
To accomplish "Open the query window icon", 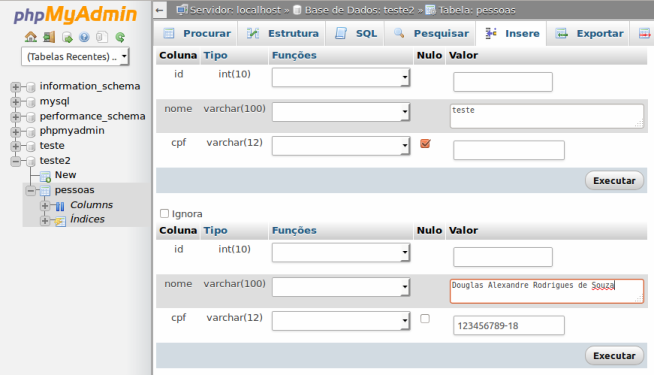I will [x=67, y=37].
